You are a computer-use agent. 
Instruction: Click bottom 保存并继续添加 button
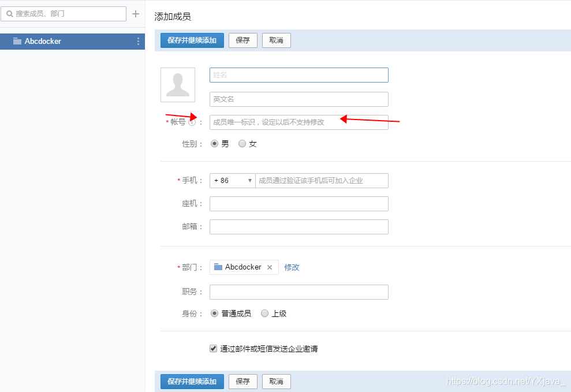(x=192, y=382)
